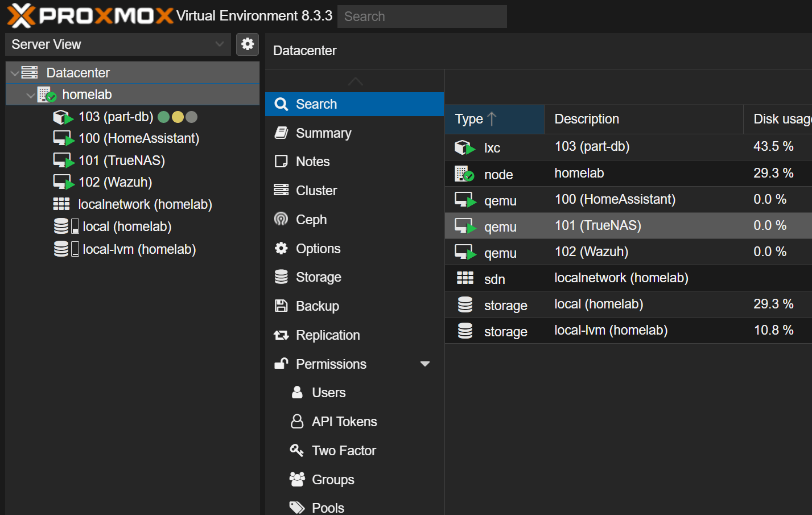Viewport: 812px width, 515px height.
Task: Open the Storage menu item
Action: tap(318, 277)
